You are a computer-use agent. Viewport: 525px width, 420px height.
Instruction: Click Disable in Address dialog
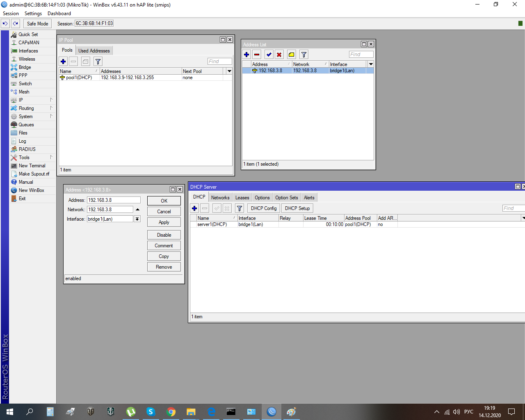click(x=164, y=235)
